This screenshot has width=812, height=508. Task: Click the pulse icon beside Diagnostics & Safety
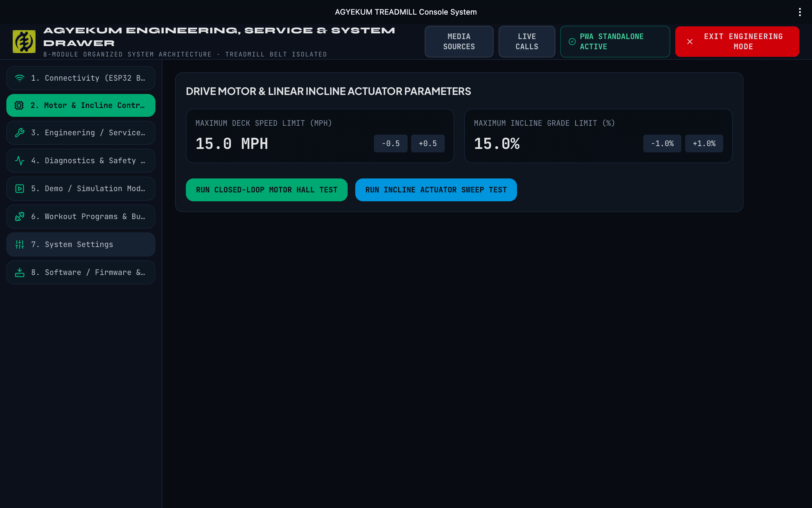pos(20,161)
